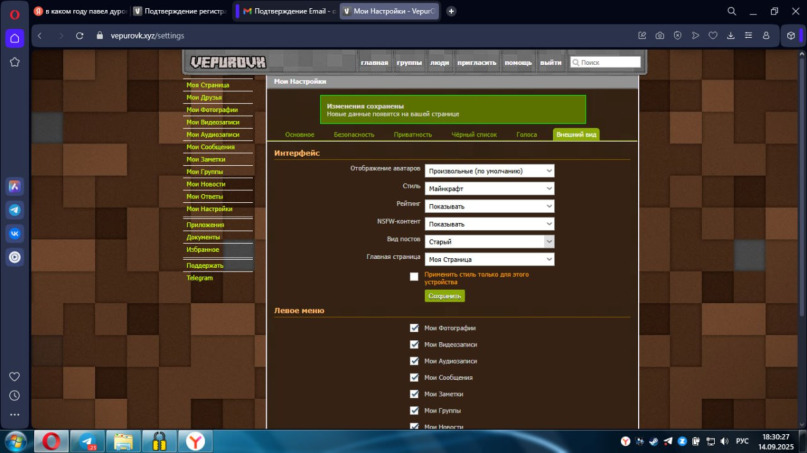Toggle 'Применить стиль только для этого устройства' checkbox
The height and width of the screenshot is (453, 807).
click(x=414, y=277)
